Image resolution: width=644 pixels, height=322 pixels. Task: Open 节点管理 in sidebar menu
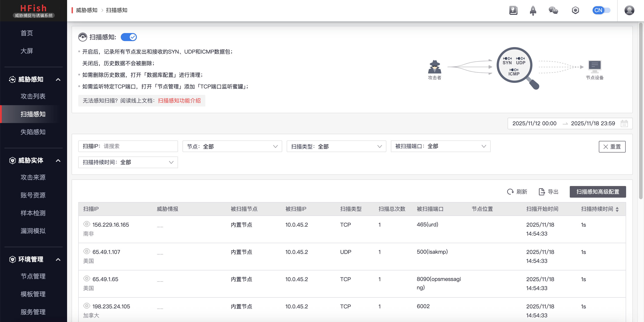[x=33, y=276]
